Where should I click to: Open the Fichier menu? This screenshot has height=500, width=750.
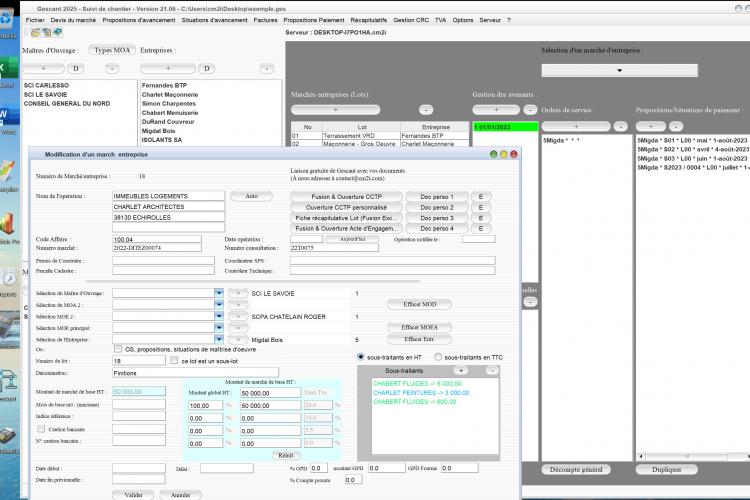coord(35,20)
